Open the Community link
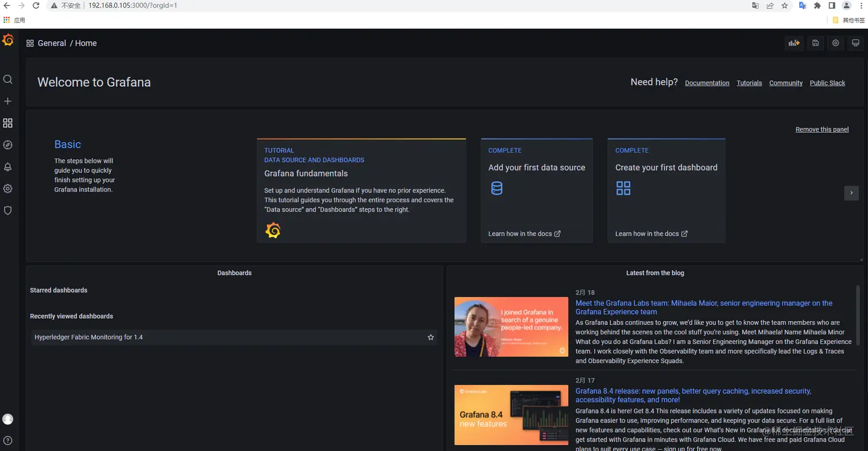Image resolution: width=868 pixels, height=451 pixels. coord(786,83)
